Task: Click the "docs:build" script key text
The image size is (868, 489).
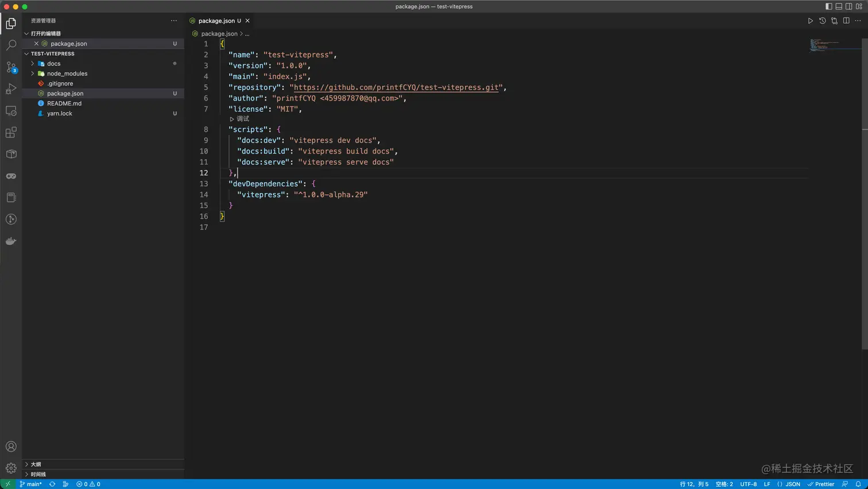Action: (263, 151)
